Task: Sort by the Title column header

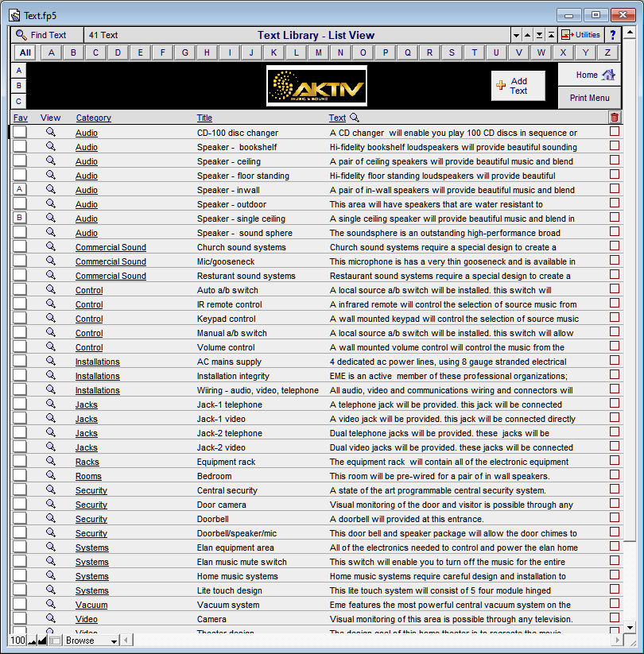Action: (x=204, y=118)
